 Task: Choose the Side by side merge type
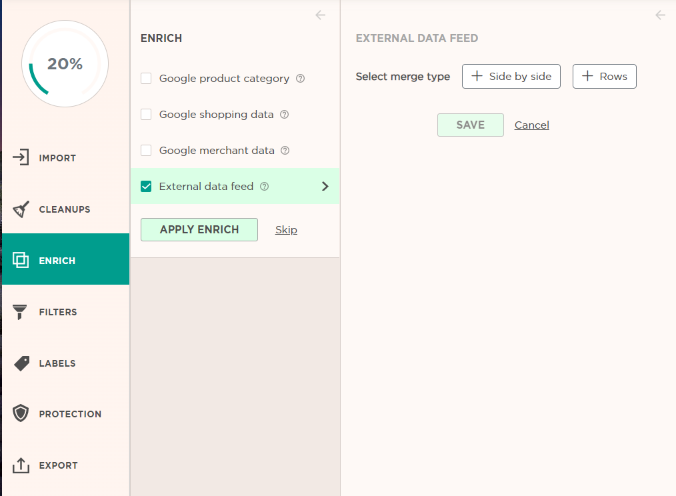pyautogui.click(x=511, y=76)
